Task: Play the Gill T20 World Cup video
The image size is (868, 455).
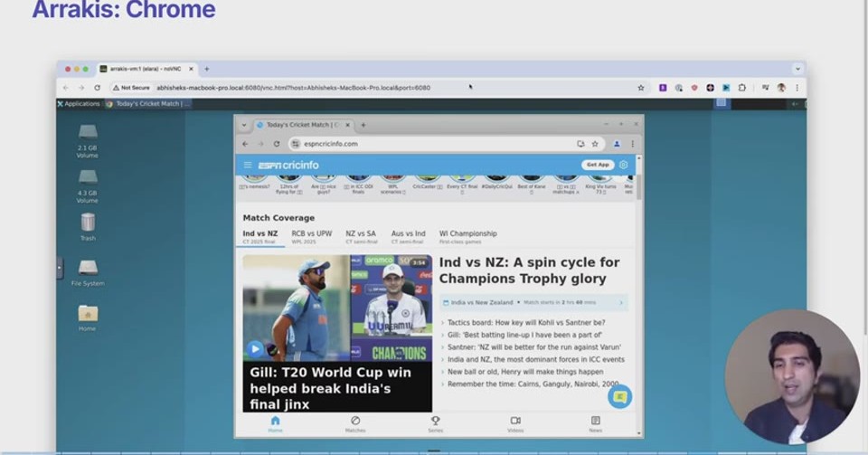Action: [x=255, y=349]
